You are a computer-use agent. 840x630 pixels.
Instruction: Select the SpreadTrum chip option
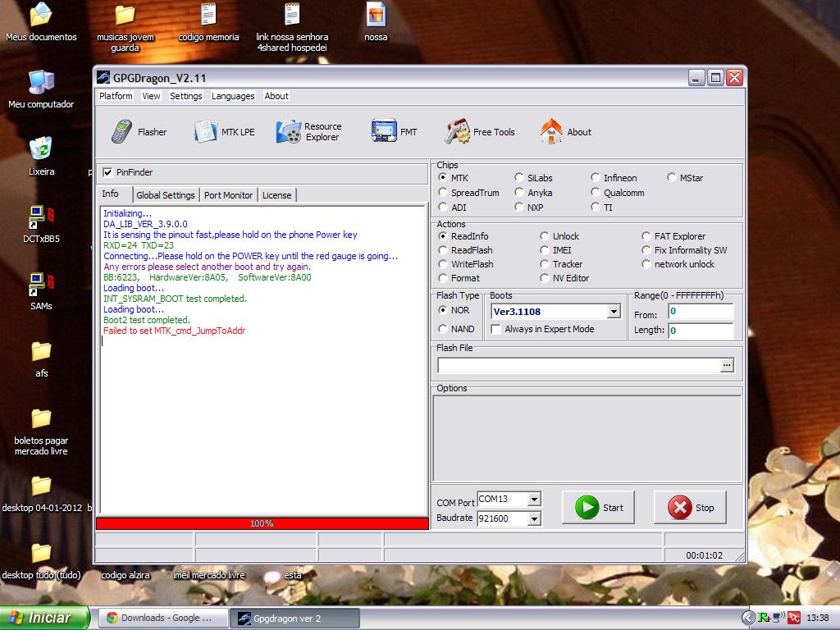point(442,192)
